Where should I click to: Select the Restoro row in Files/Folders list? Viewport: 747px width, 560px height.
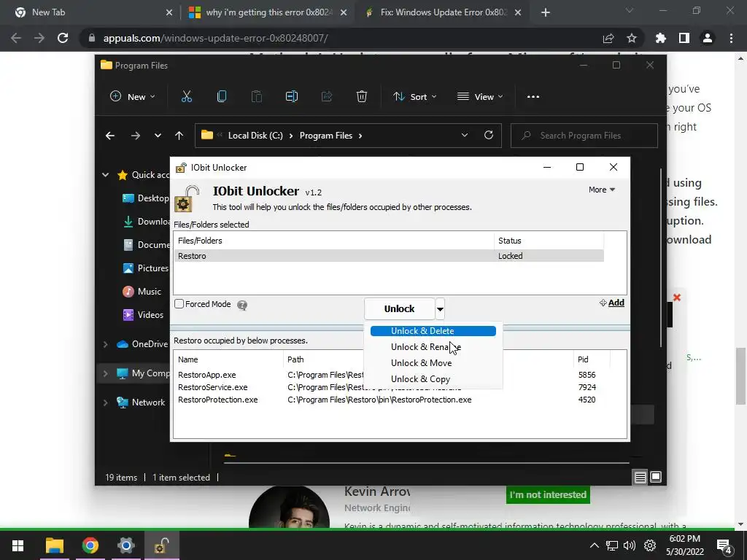[389, 256]
